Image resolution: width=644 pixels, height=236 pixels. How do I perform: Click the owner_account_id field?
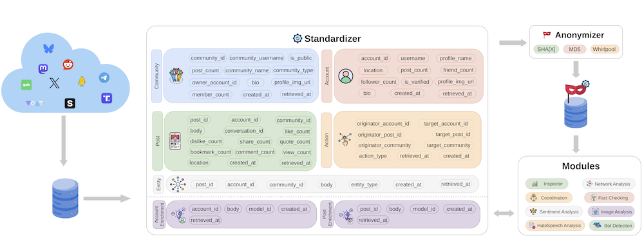215,83
